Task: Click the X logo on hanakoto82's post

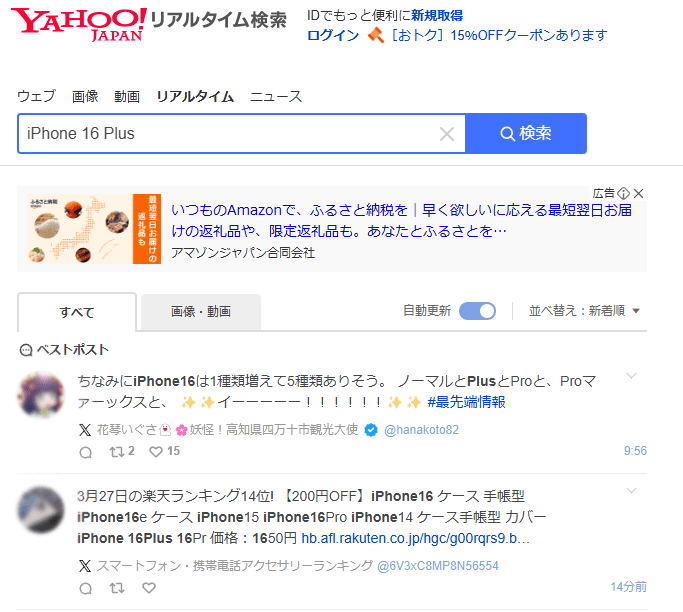Action: pos(85,430)
